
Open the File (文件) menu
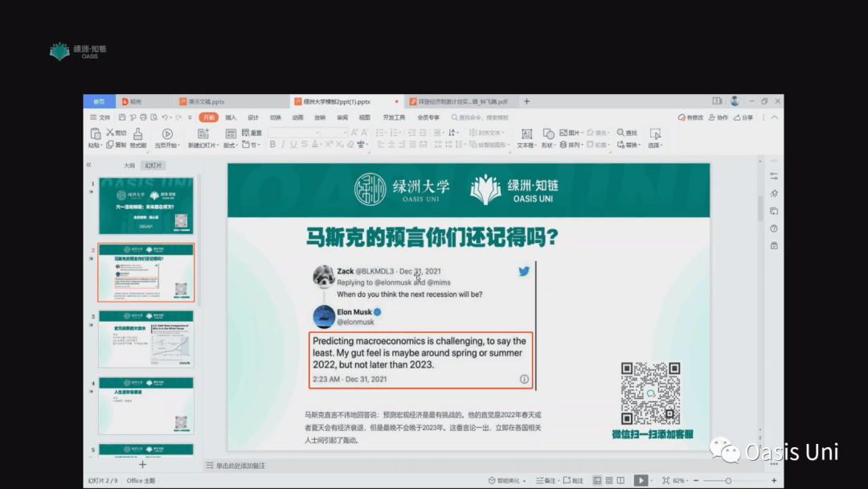click(x=100, y=117)
